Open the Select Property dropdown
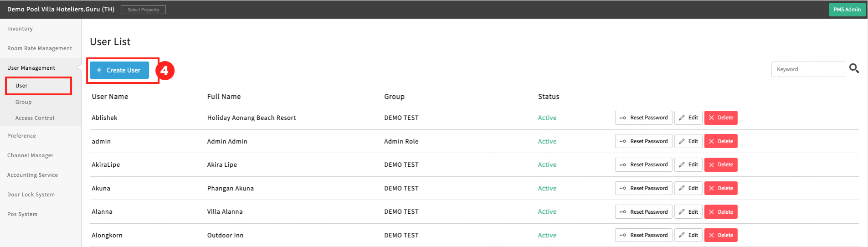 click(143, 10)
